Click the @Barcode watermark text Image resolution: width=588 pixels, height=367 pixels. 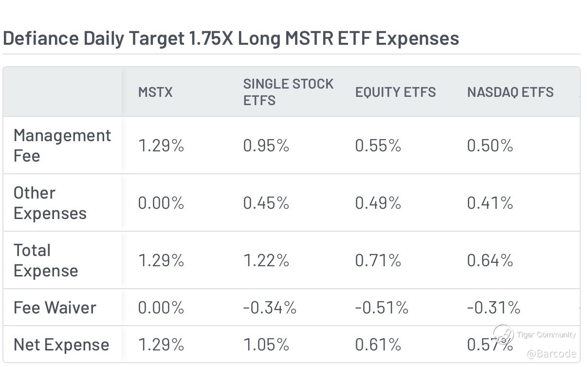click(551, 354)
